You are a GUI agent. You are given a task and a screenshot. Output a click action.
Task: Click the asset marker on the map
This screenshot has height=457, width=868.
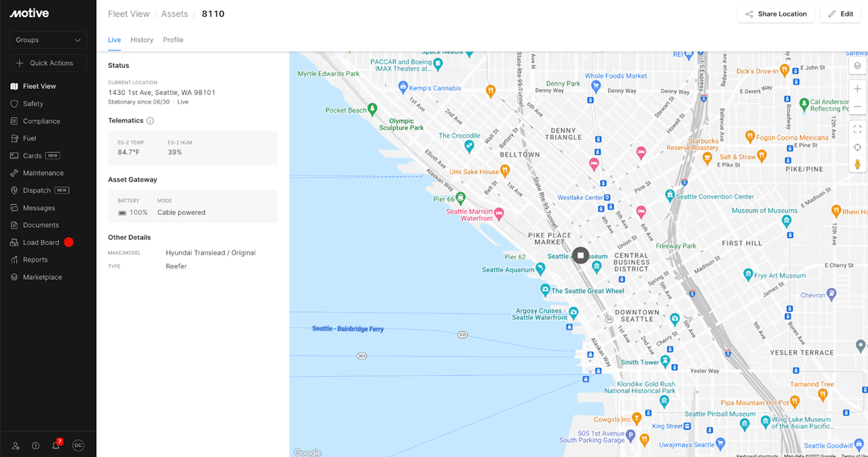580,255
